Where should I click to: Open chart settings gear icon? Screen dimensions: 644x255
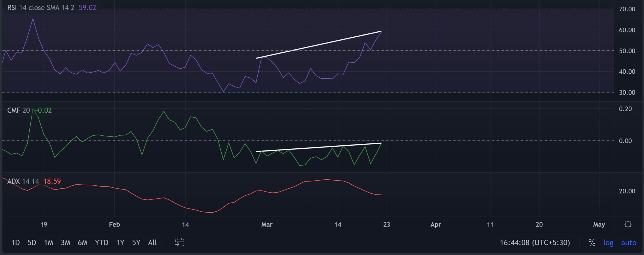pos(628,224)
